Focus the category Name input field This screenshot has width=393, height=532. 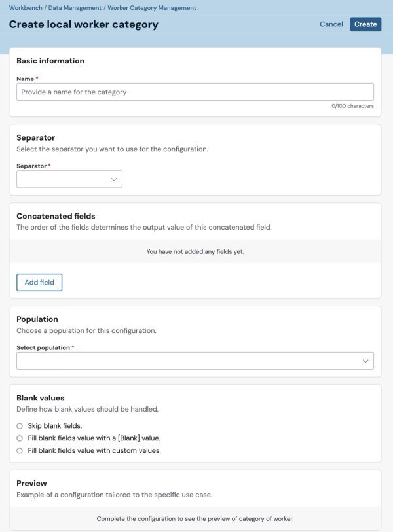click(195, 92)
